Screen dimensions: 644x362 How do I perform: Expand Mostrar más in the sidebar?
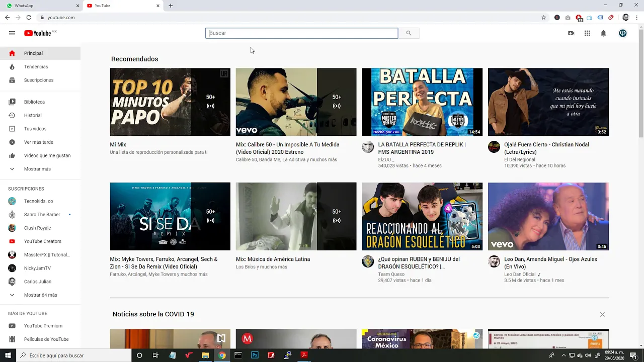(40, 169)
